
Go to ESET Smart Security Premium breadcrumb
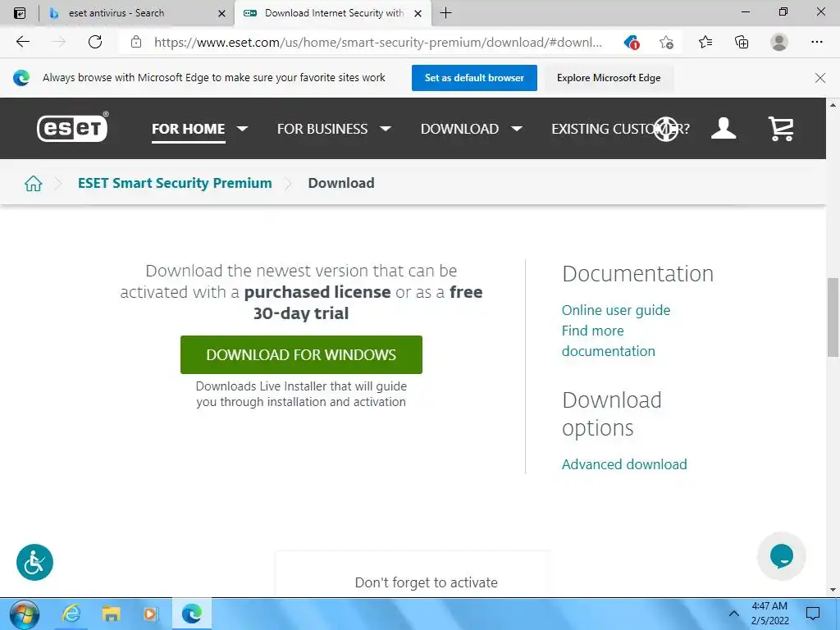175,183
